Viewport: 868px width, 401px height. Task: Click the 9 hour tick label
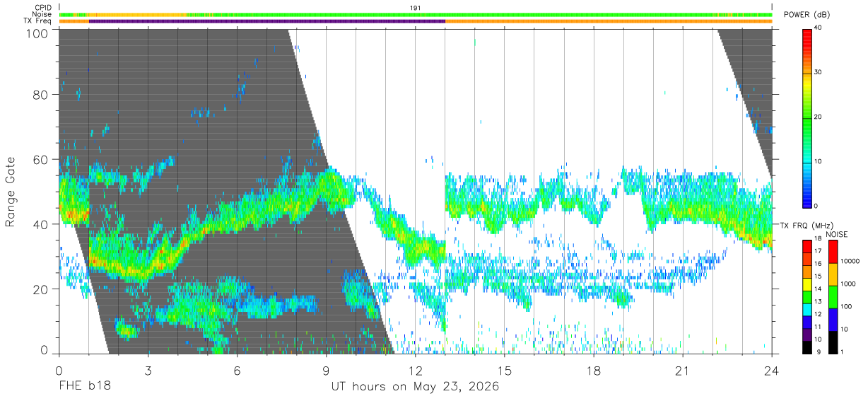coord(326,371)
